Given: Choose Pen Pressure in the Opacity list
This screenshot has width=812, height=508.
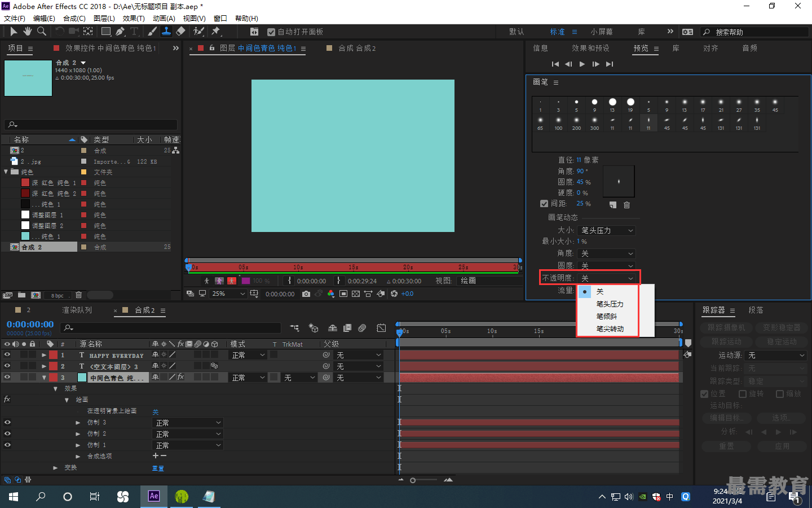Looking at the screenshot, I should tap(610, 304).
